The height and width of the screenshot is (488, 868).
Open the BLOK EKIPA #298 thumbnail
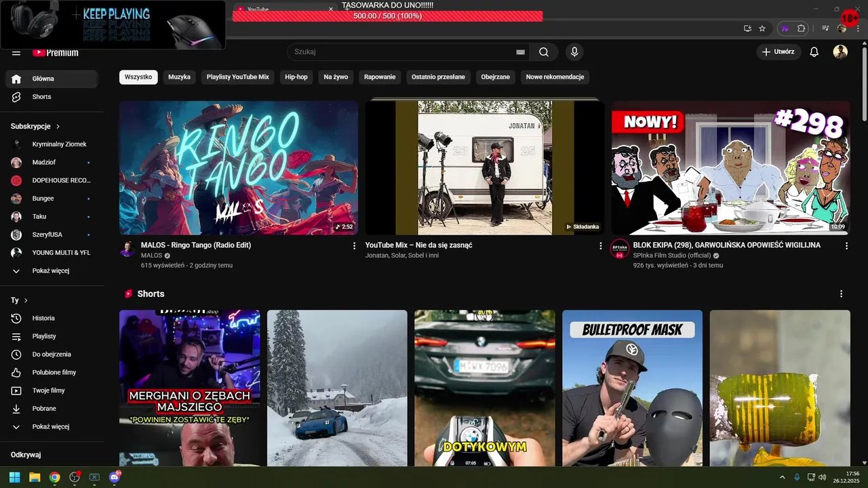(730, 168)
